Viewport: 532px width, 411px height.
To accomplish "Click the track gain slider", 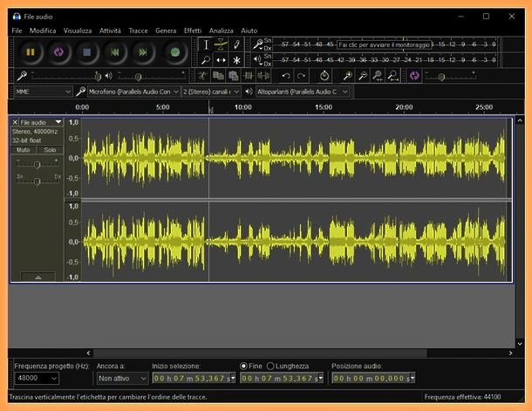I will [38, 165].
